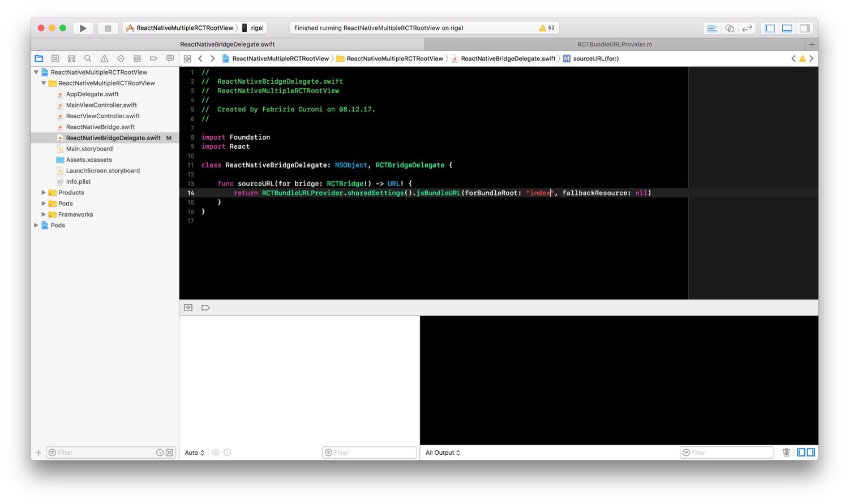Click the project segment in jump bar
Screen dimensions: 849x504
[x=276, y=58]
